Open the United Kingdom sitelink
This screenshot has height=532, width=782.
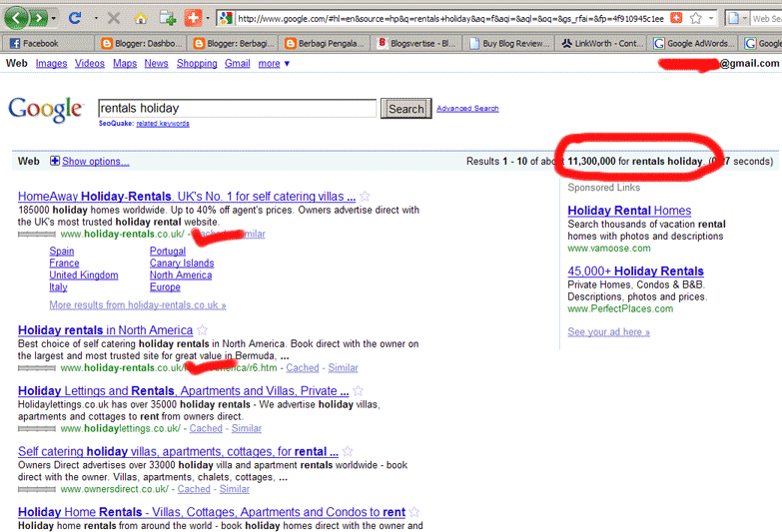[84, 274]
